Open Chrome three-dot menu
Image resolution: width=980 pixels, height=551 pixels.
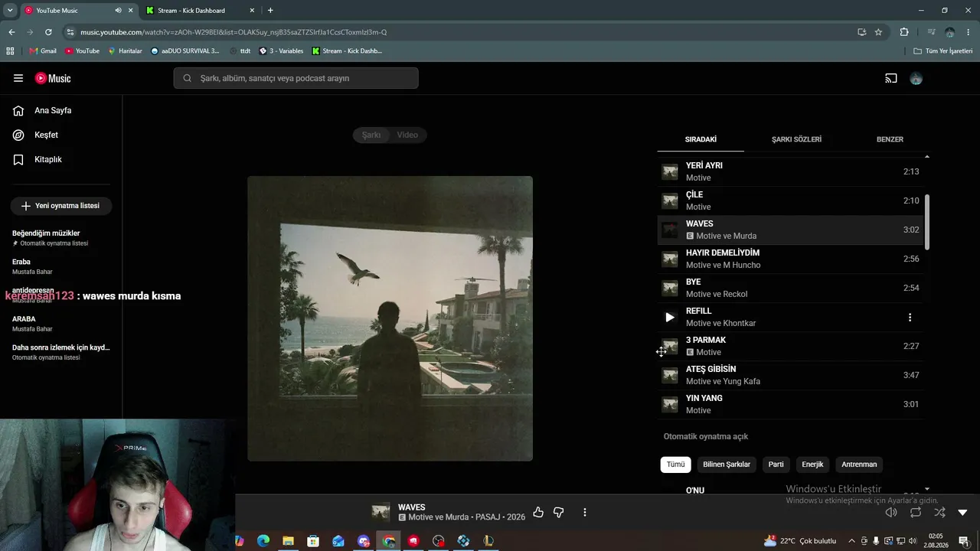(x=969, y=32)
